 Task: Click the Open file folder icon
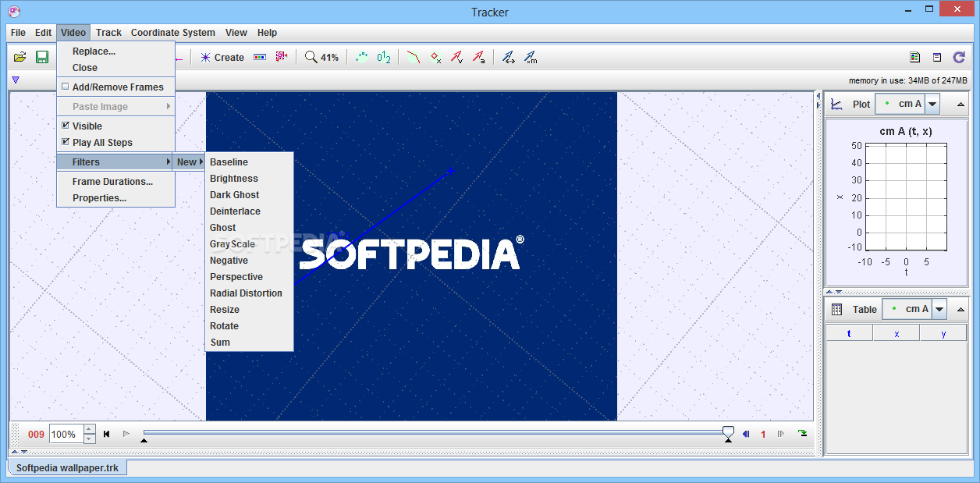pyautogui.click(x=20, y=57)
